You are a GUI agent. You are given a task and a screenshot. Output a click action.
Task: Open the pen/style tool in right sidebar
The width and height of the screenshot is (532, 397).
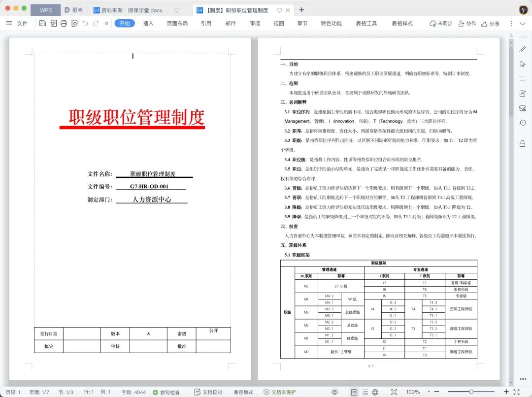coord(523,50)
